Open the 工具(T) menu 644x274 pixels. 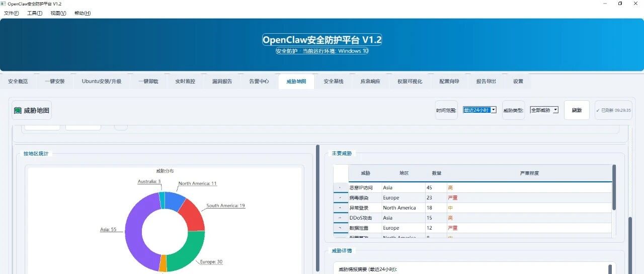pyautogui.click(x=35, y=13)
